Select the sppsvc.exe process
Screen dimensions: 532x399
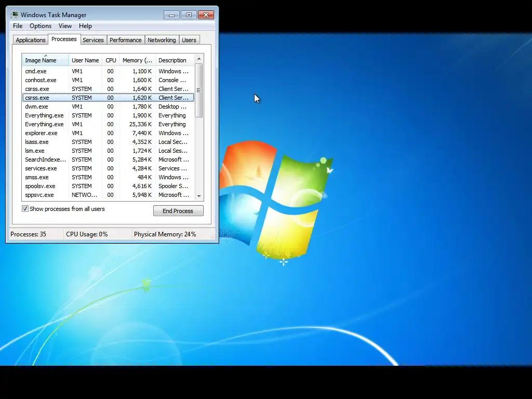[108, 195]
